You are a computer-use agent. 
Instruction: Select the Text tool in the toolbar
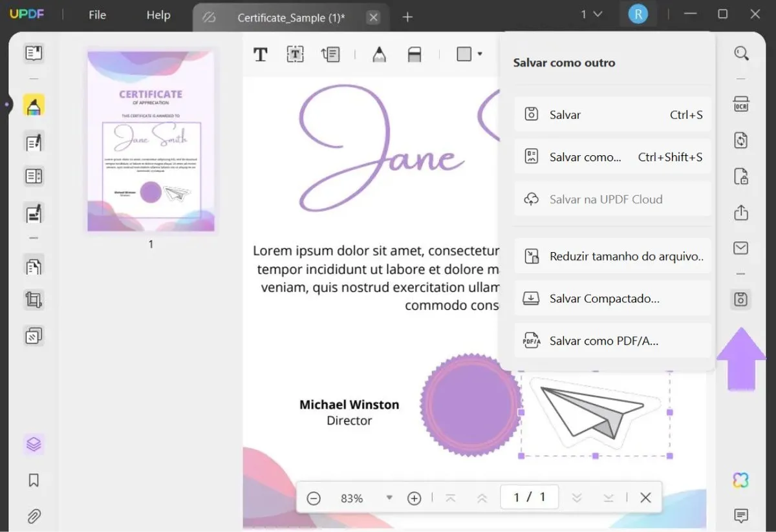click(261, 54)
